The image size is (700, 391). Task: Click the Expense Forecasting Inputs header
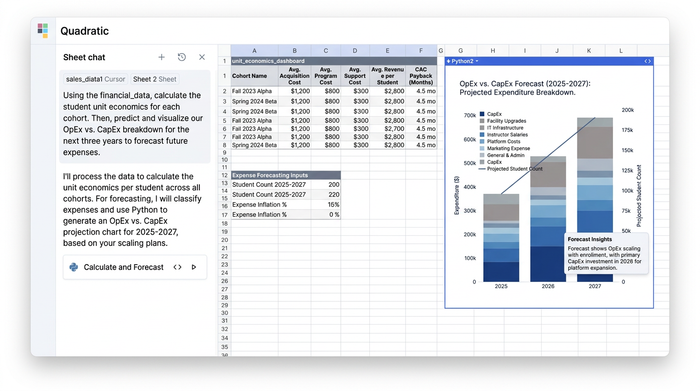click(x=286, y=175)
